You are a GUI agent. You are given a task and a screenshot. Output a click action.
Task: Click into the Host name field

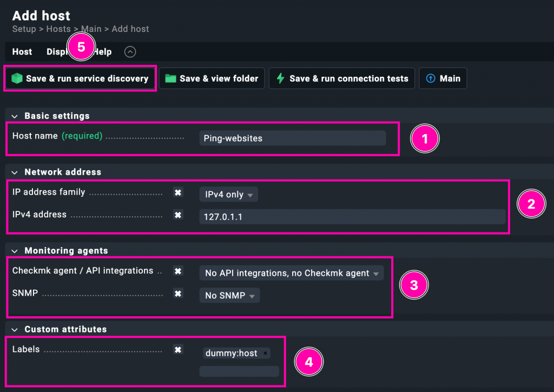292,138
